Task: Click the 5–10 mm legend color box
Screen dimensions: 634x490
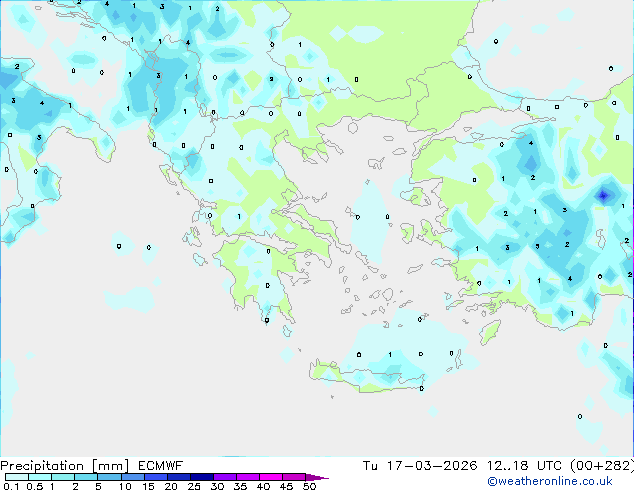Action: click(109, 477)
